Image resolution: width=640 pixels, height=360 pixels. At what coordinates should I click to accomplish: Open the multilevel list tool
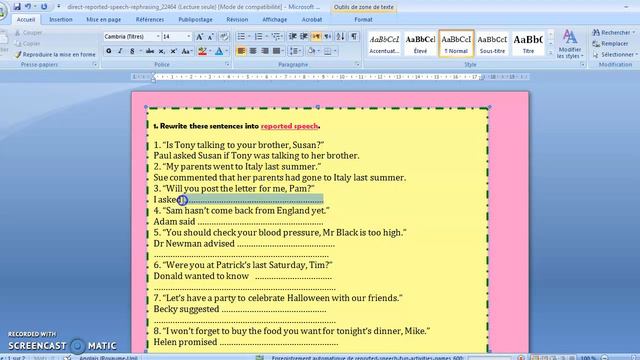point(276,37)
